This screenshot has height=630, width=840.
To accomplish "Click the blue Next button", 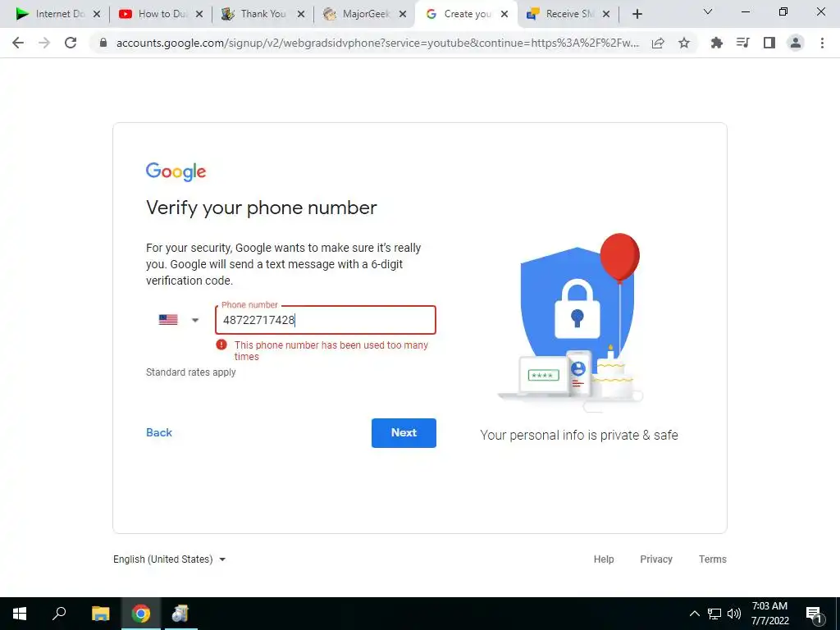I will coord(404,433).
